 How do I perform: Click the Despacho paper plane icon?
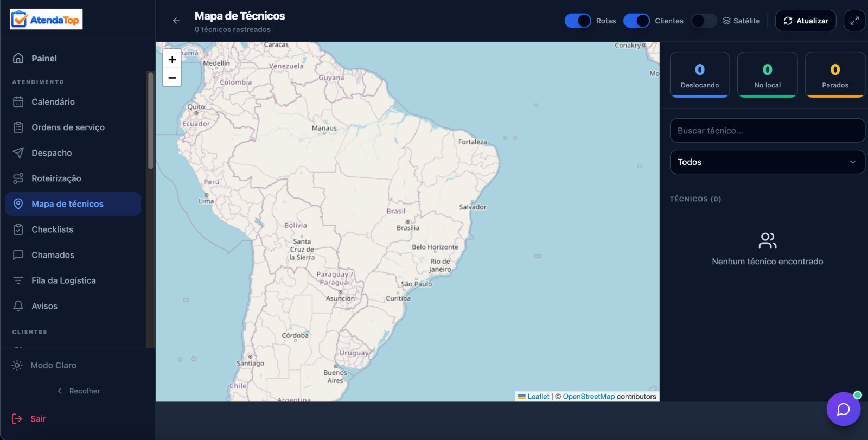tap(18, 152)
